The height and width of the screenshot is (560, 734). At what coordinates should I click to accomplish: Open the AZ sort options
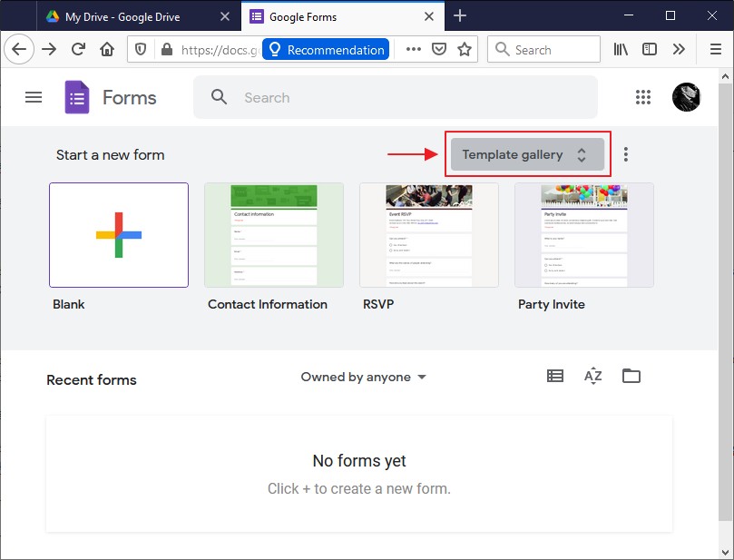(x=593, y=376)
